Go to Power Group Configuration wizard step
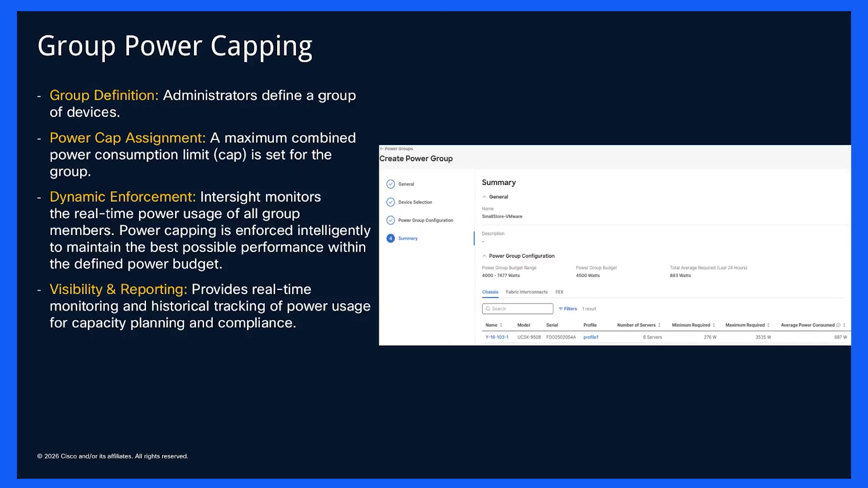The width and height of the screenshot is (868, 488). pos(425,220)
